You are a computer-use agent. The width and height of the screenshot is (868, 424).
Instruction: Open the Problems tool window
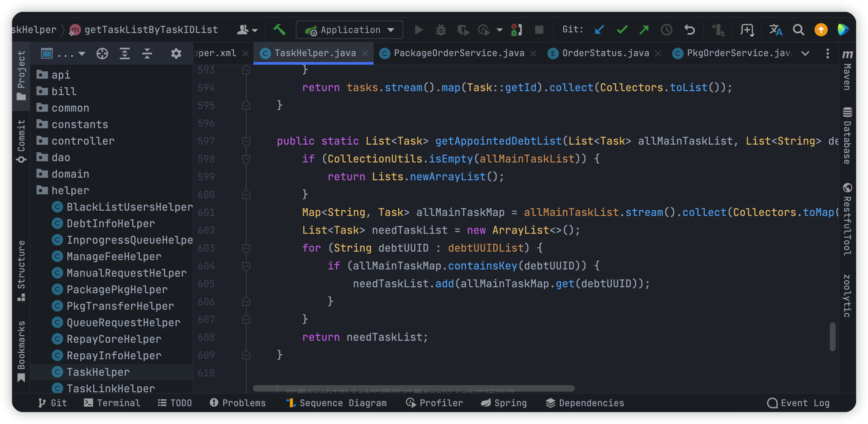pyautogui.click(x=238, y=403)
